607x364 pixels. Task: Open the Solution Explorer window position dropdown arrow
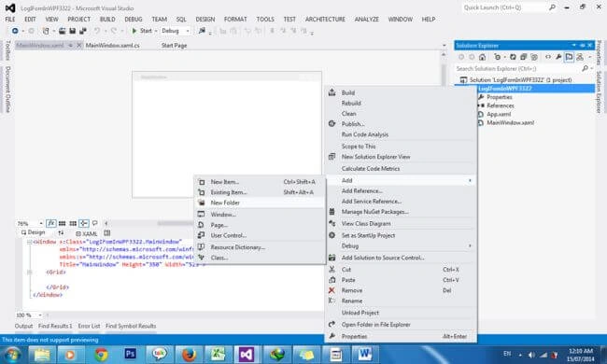(x=573, y=45)
